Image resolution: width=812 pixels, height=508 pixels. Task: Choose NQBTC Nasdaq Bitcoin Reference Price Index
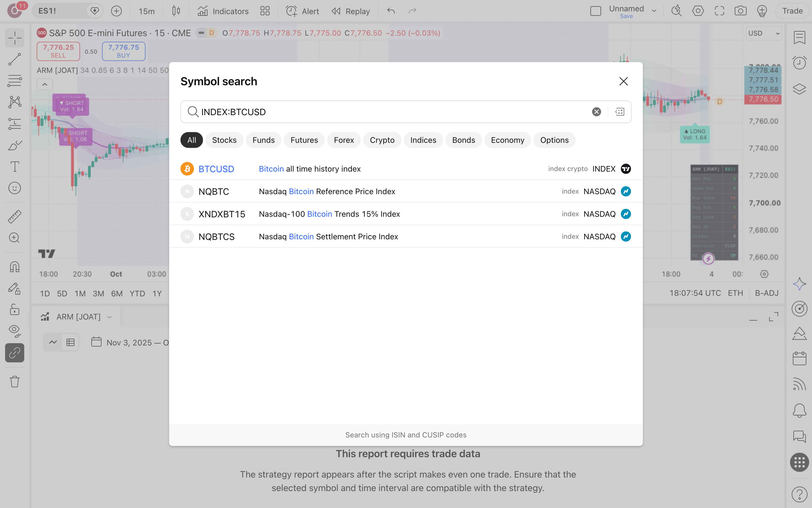point(406,191)
